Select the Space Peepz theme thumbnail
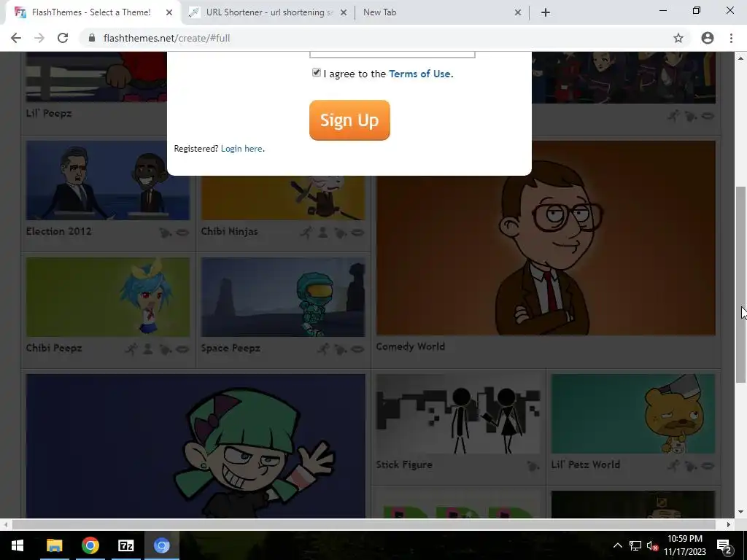The width and height of the screenshot is (747, 560). [x=283, y=297]
